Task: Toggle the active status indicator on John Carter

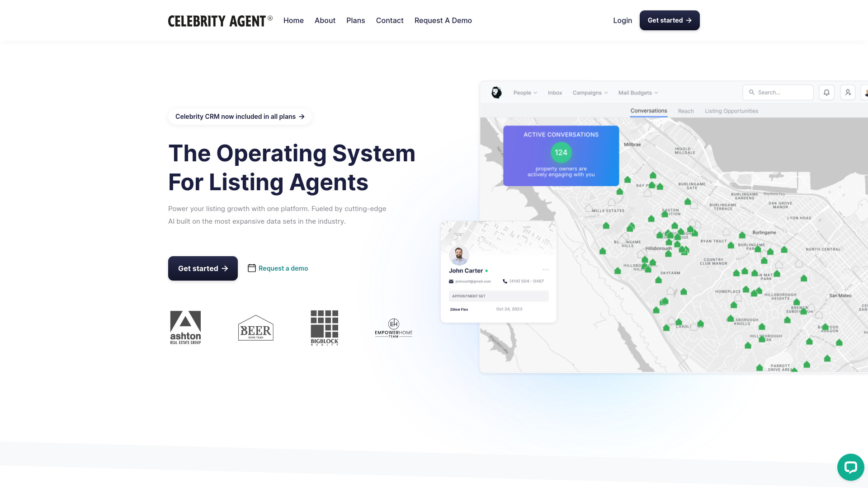Action: tap(486, 270)
